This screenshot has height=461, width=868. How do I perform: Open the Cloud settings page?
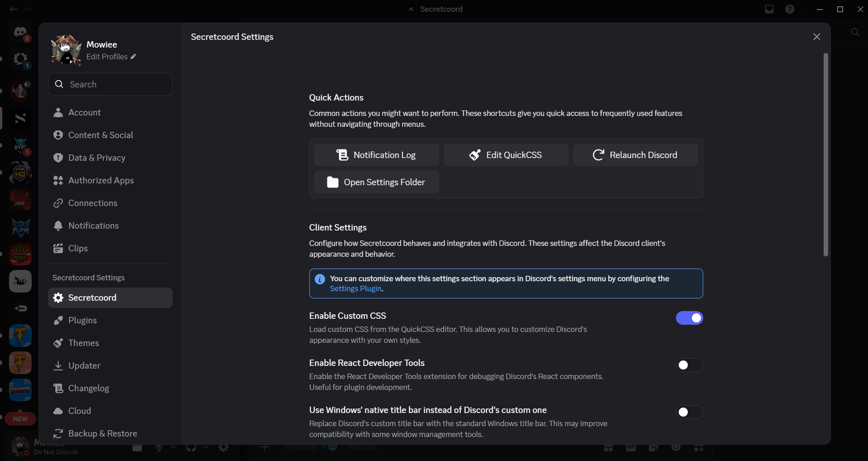pyautogui.click(x=110, y=411)
